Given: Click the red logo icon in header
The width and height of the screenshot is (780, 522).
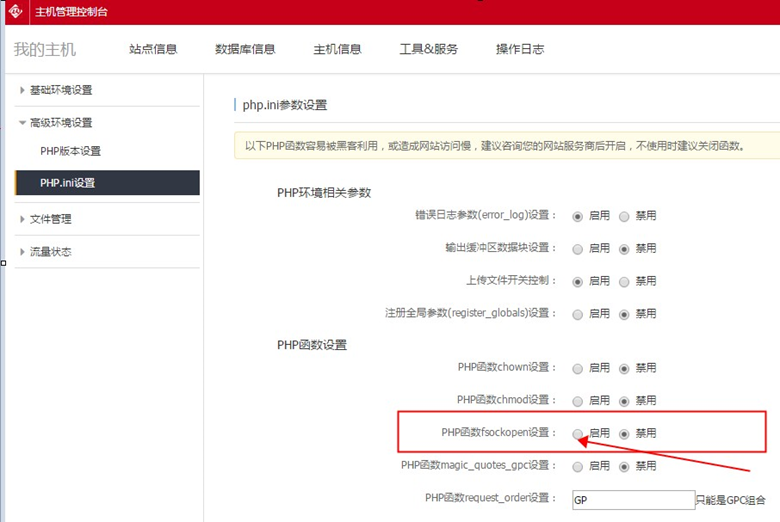Looking at the screenshot, I should pos(15,12).
